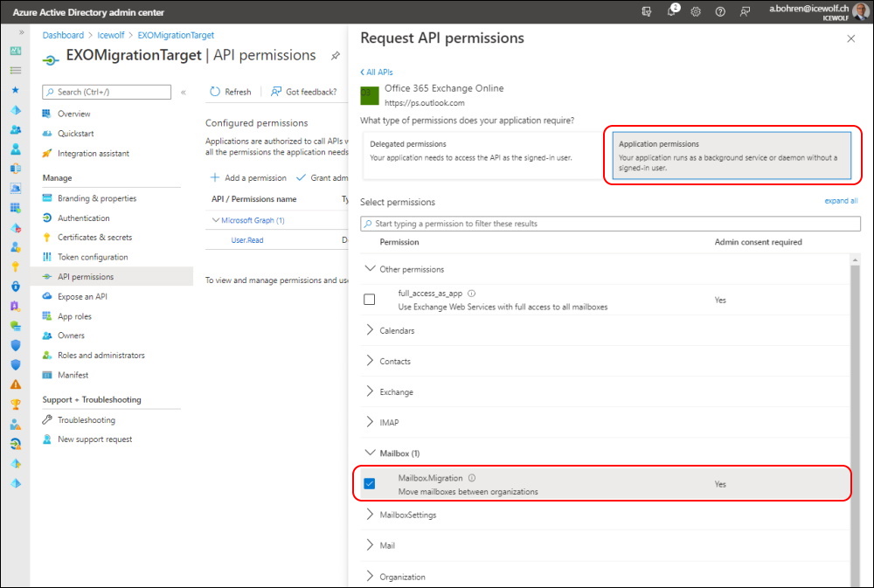The width and height of the screenshot is (874, 588).
Task: Click the favorites star in the left rail
Action: [16, 90]
